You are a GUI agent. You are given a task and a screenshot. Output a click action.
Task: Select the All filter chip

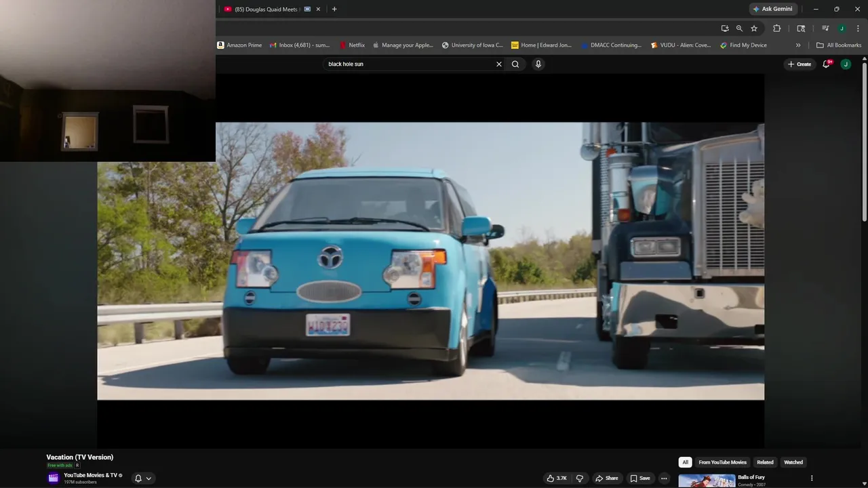tap(685, 462)
